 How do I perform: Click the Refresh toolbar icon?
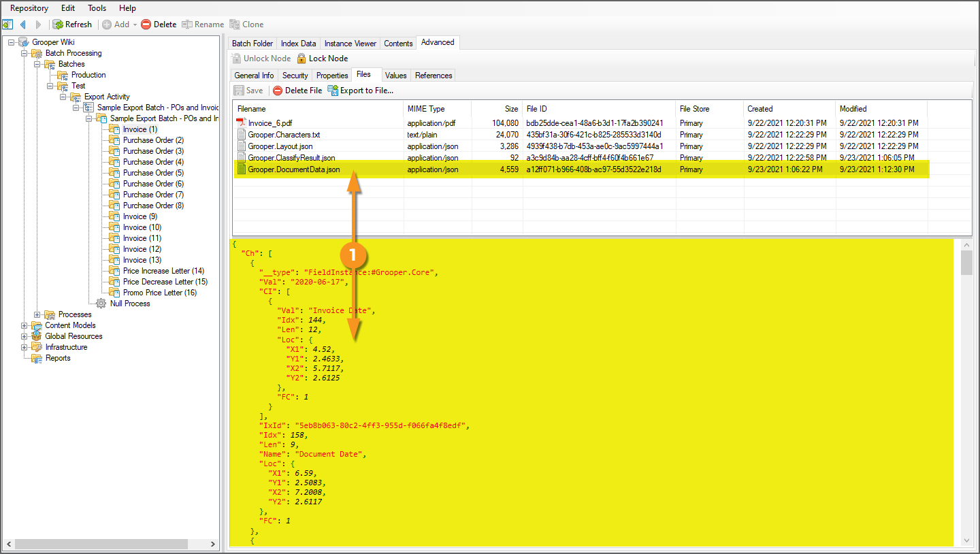(59, 25)
